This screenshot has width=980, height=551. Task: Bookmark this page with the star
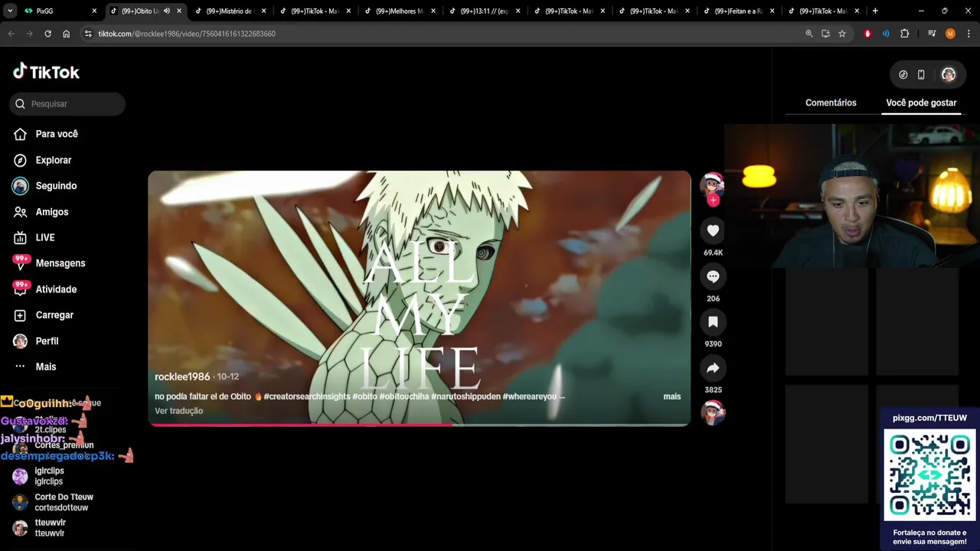[842, 34]
